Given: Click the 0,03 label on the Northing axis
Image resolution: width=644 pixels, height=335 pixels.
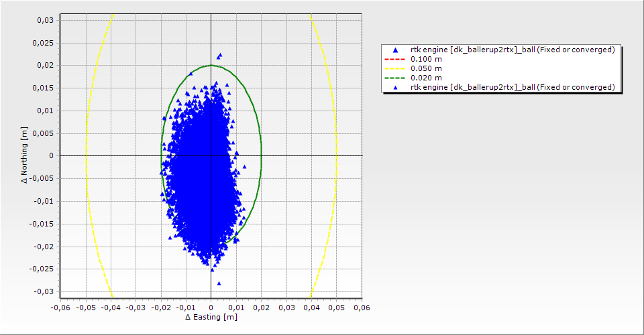Looking at the screenshot, I should click(x=45, y=20).
